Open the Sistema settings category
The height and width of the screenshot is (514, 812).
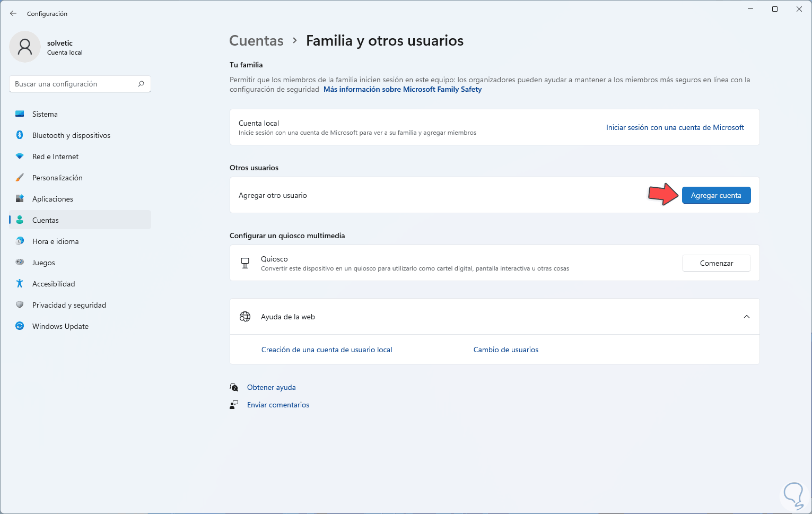pyautogui.click(x=45, y=114)
